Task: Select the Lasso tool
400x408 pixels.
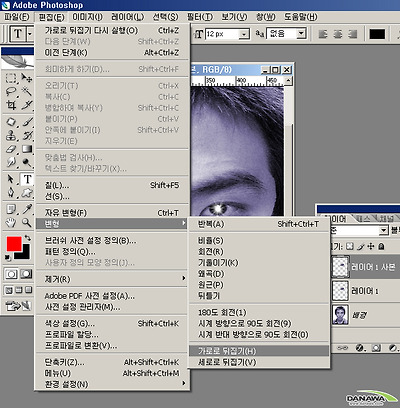Action: (x=11, y=91)
